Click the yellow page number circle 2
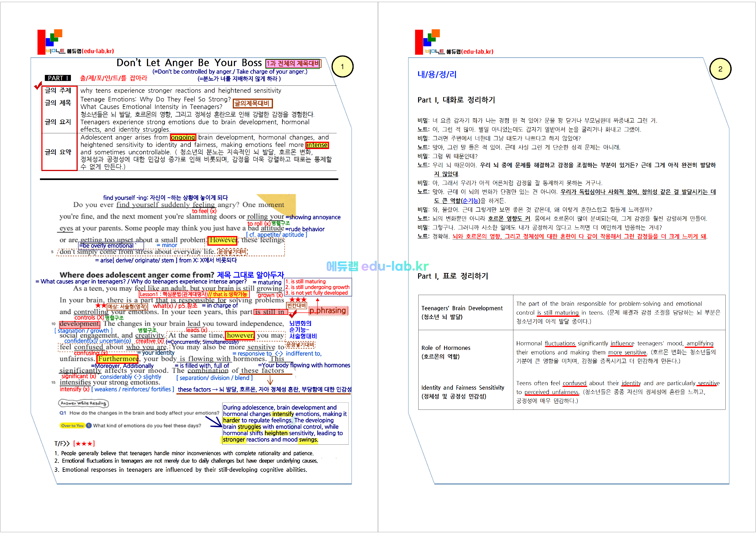This screenshot has width=756, height=534. point(720,69)
